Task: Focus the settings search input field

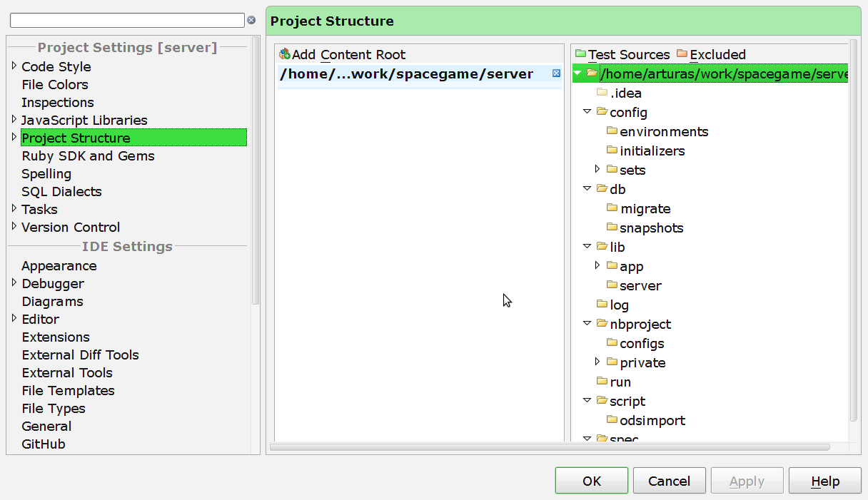Action: click(127, 20)
